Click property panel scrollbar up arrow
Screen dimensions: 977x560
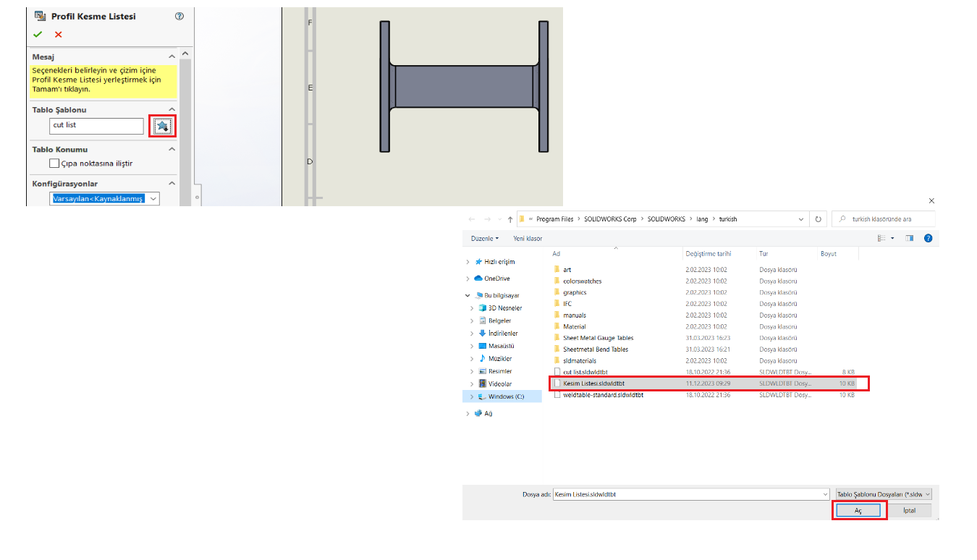(185, 54)
